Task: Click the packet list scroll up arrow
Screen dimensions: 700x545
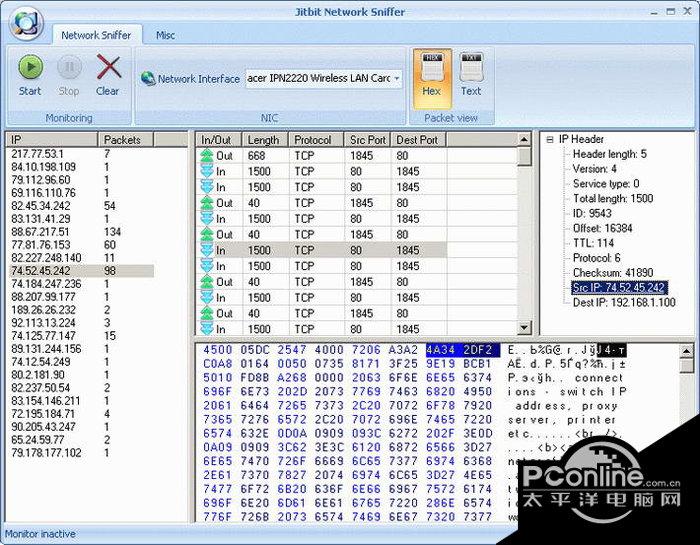Action: tap(524, 140)
